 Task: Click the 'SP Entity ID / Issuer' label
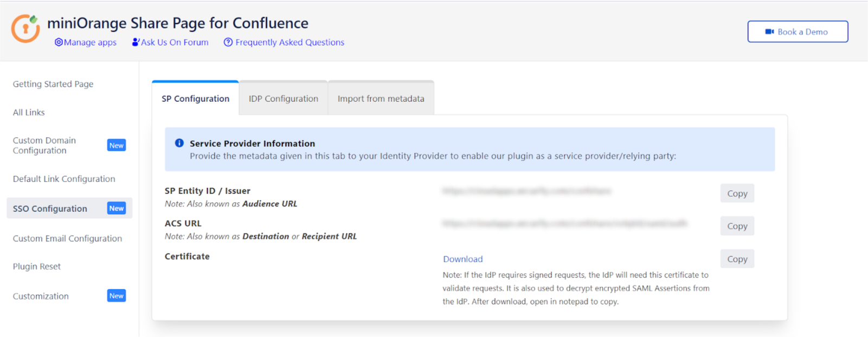click(208, 191)
